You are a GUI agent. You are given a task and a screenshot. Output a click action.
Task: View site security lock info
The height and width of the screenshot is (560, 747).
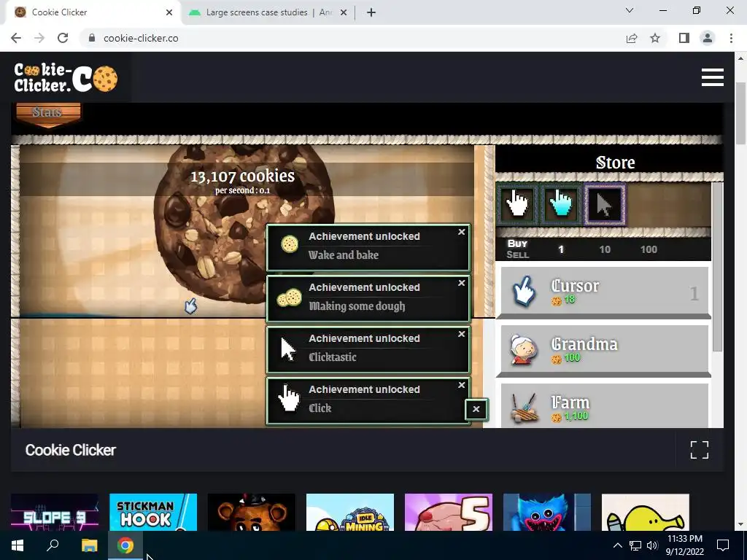point(92,38)
